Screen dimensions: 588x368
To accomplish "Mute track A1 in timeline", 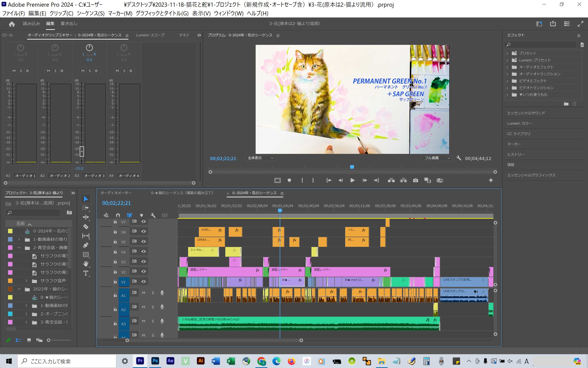I will [x=143, y=293].
